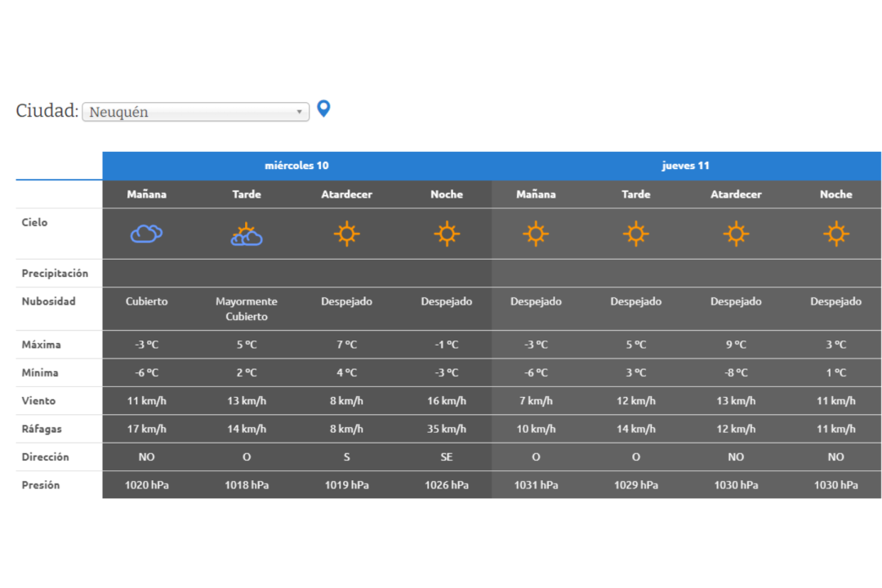Viewport: 882px width, 588px height.
Task: Click the 1031 hPa pressure cell
Action: (536, 485)
